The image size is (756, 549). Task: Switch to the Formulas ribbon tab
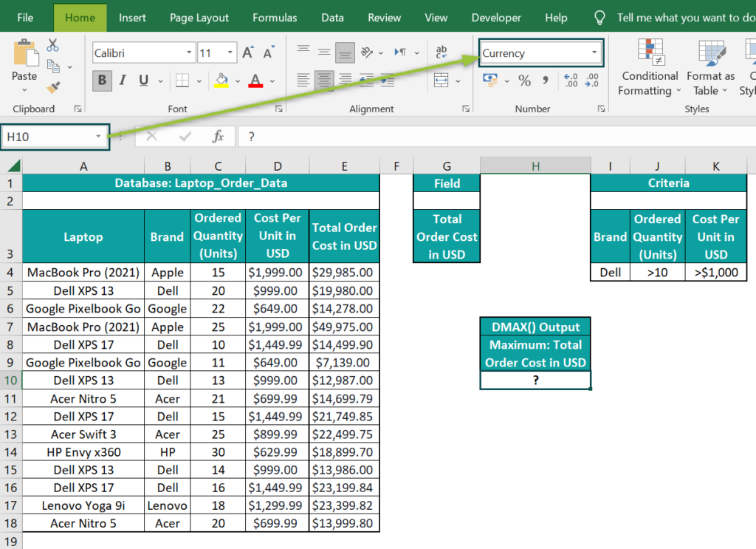point(275,17)
